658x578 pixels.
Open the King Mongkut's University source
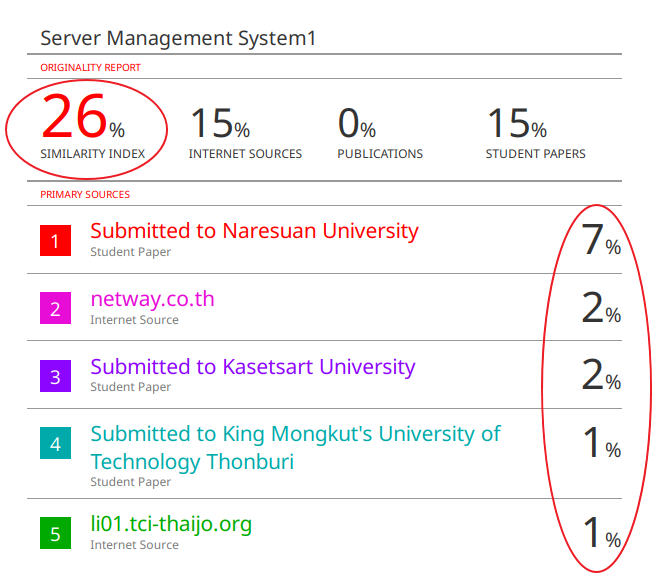point(295,448)
